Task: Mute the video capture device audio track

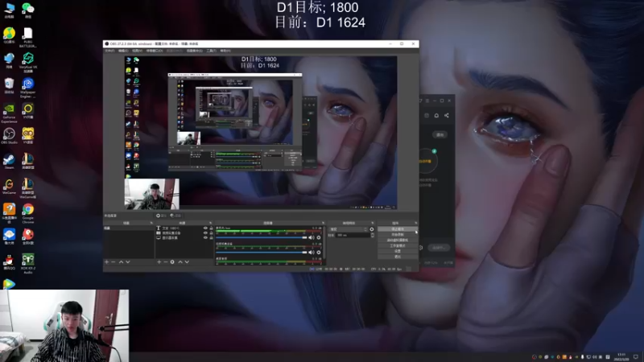Action: [312, 253]
